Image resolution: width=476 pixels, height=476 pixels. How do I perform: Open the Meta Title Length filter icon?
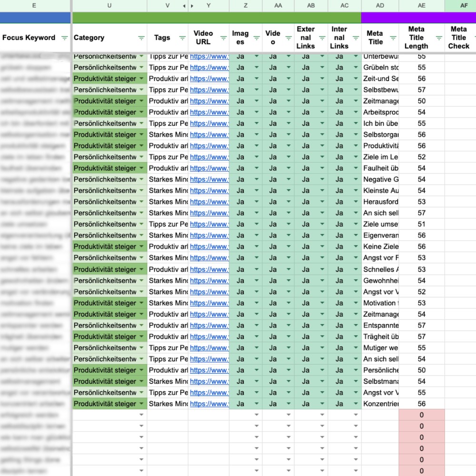click(439, 38)
